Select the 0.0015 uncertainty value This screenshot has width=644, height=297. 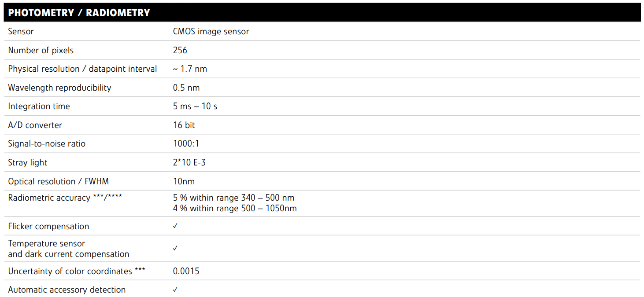pyautogui.click(x=186, y=271)
